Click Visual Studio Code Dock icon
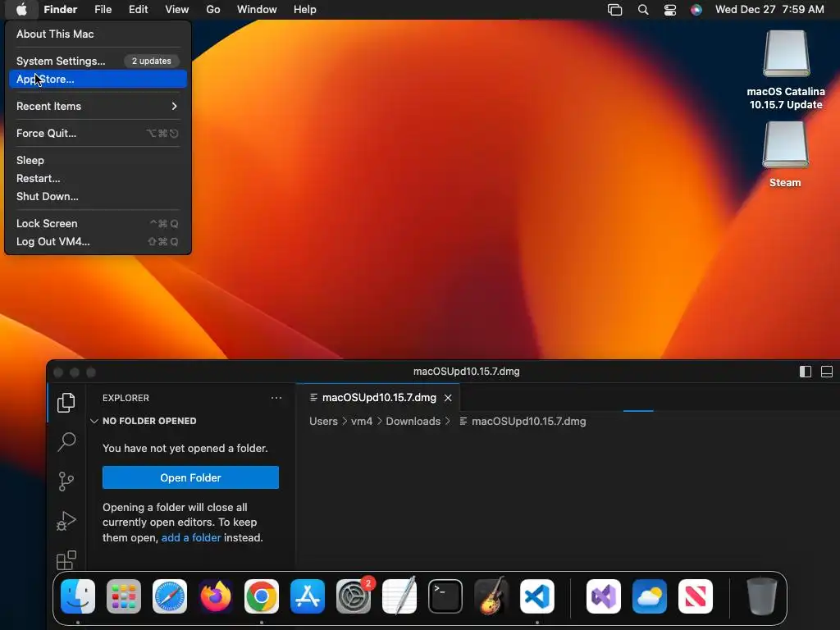840x630 pixels. pos(537,596)
